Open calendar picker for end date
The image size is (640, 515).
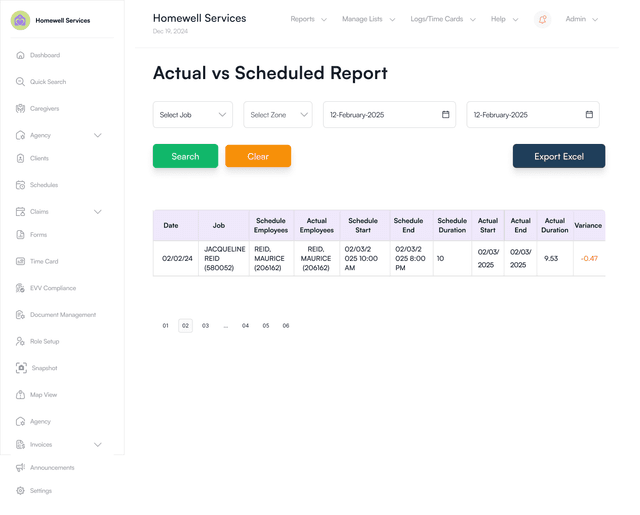point(589,115)
